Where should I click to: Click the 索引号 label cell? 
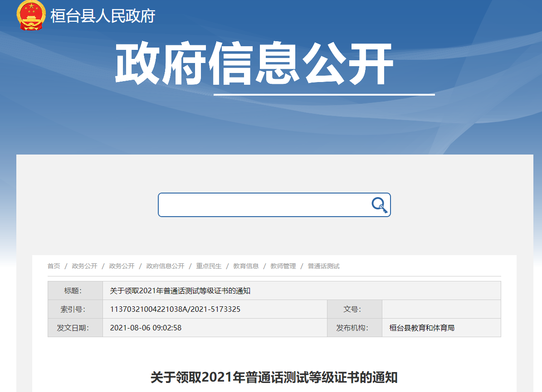click(x=75, y=309)
